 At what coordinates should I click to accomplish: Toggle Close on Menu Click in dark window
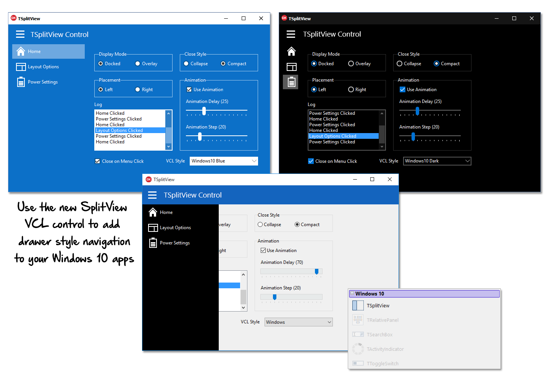[x=311, y=161]
